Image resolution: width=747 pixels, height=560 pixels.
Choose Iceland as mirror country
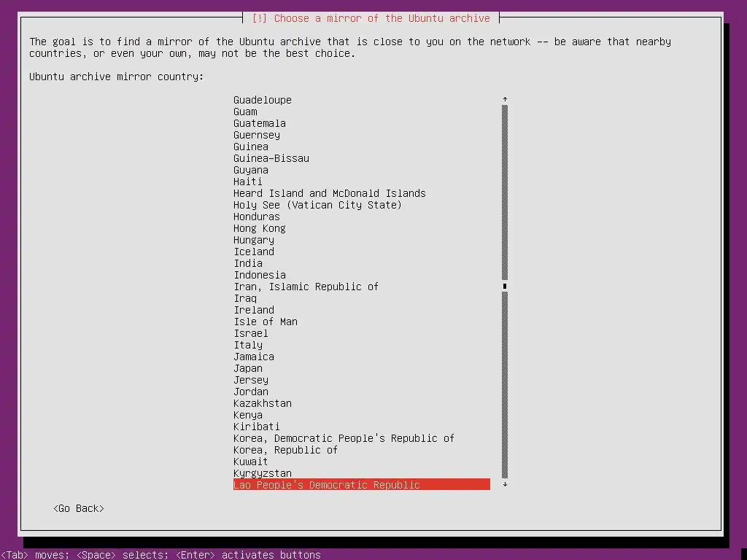point(253,252)
